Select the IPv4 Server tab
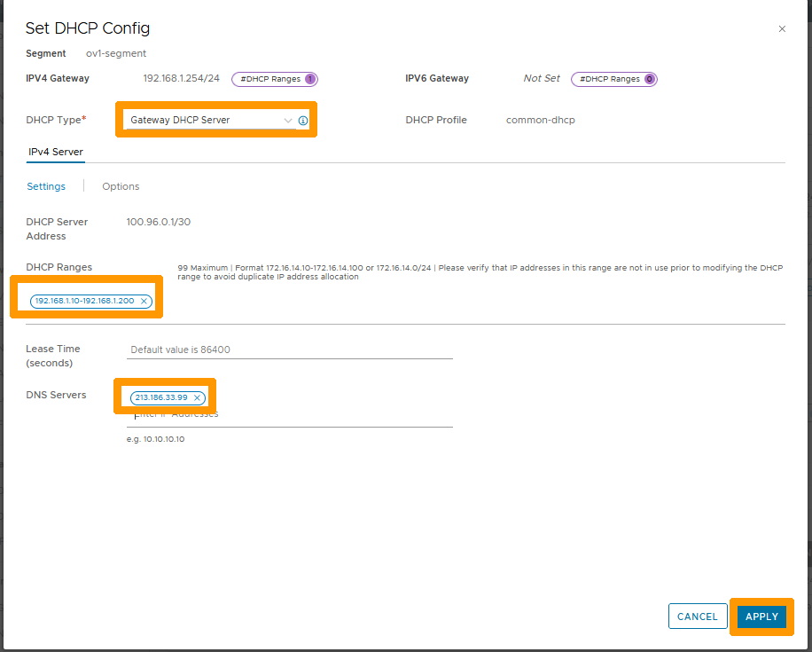This screenshot has height=652, width=812. [55, 152]
